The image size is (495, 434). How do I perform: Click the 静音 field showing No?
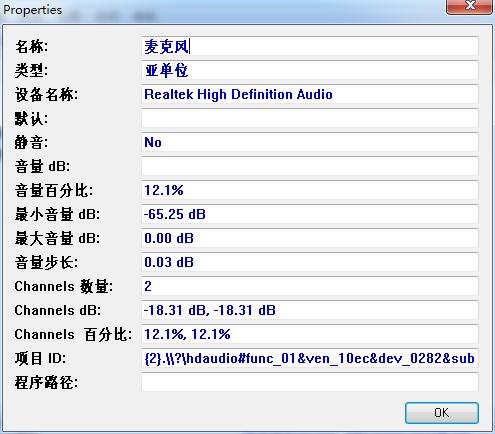tap(310, 142)
